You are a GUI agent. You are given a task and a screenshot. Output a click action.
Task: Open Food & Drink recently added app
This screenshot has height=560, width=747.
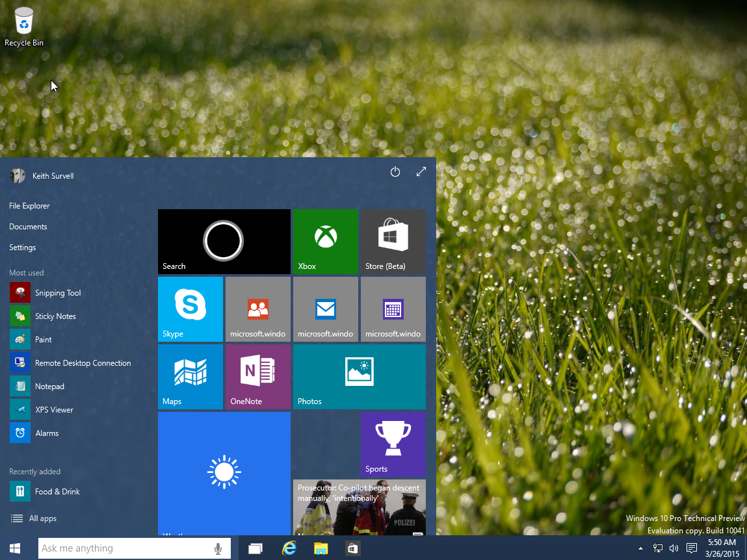tap(45, 491)
